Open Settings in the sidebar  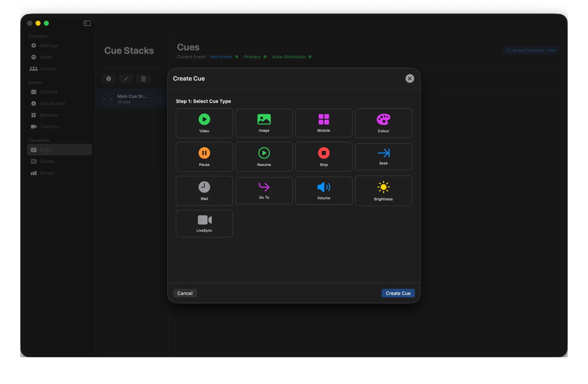click(49, 45)
